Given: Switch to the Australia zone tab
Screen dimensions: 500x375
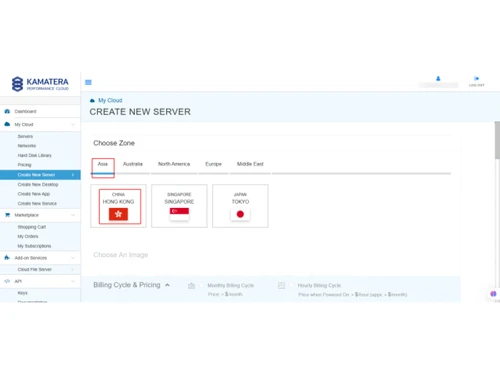Looking at the screenshot, I should coord(133,164).
